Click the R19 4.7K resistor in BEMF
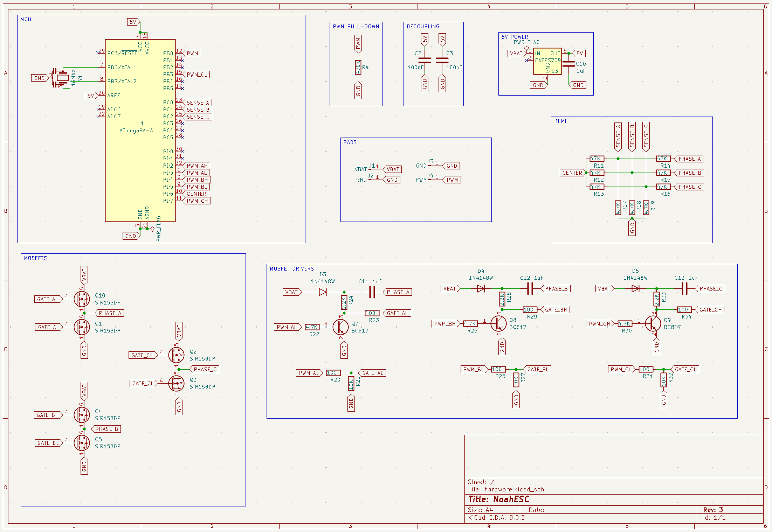Screen dimensions: 772x532 pos(646,208)
